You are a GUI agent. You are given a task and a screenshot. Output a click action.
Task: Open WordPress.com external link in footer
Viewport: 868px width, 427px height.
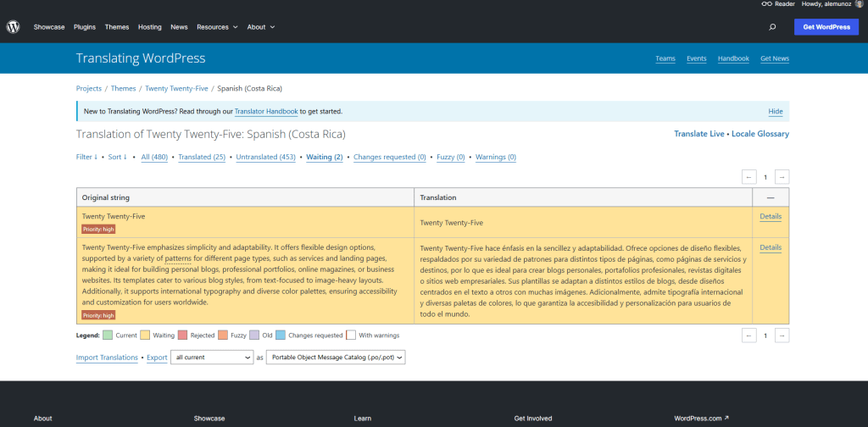701,419
